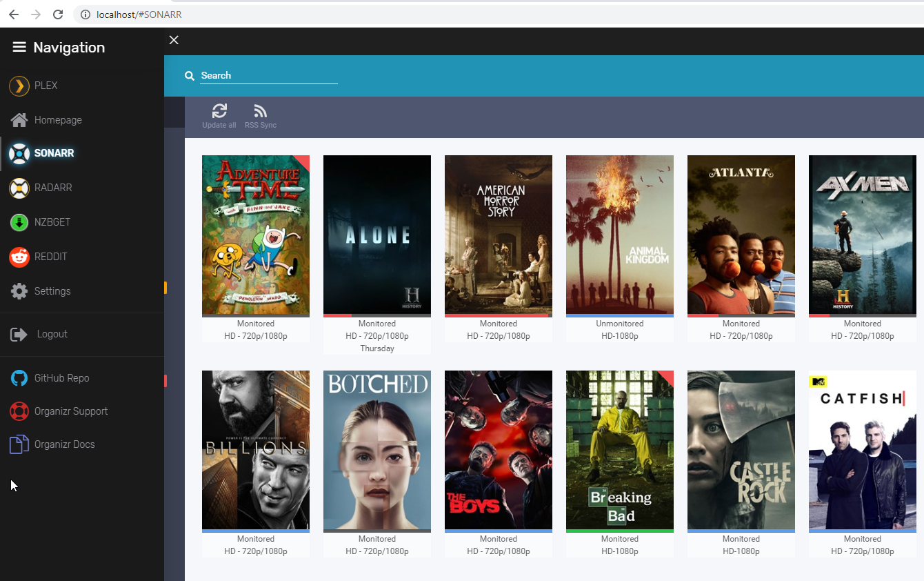Click the Logout link label
This screenshot has width=924, height=581.
point(52,334)
